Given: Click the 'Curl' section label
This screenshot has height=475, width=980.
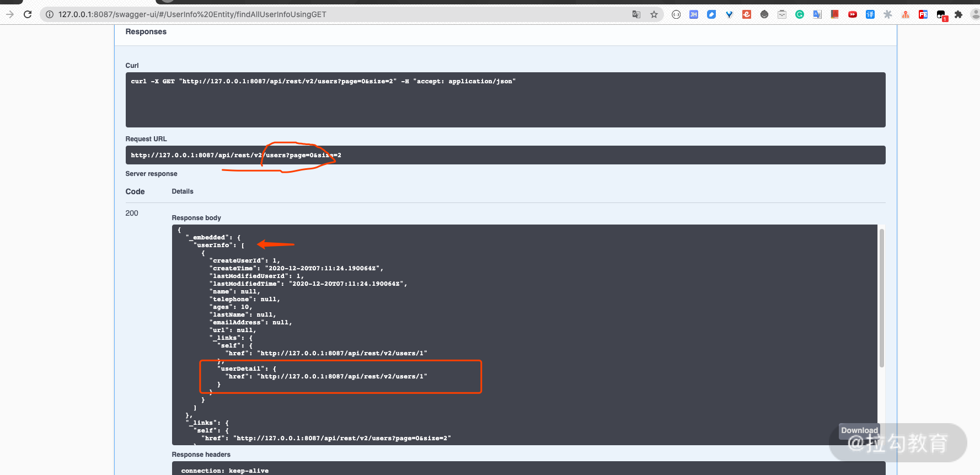Looking at the screenshot, I should tap(132, 66).
